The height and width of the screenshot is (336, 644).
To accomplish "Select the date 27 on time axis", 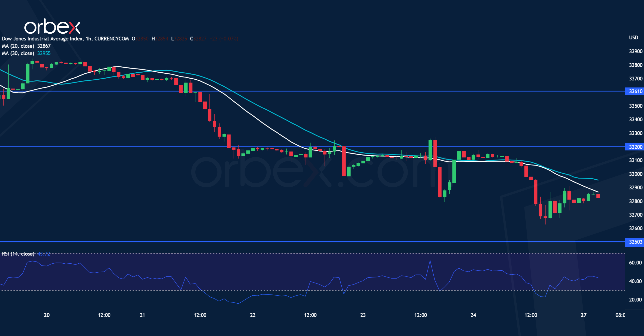I will pyautogui.click(x=583, y=315).
